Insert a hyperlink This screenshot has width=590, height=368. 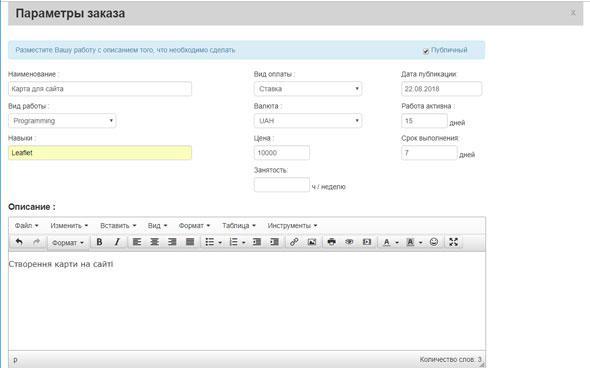[294, 242]
